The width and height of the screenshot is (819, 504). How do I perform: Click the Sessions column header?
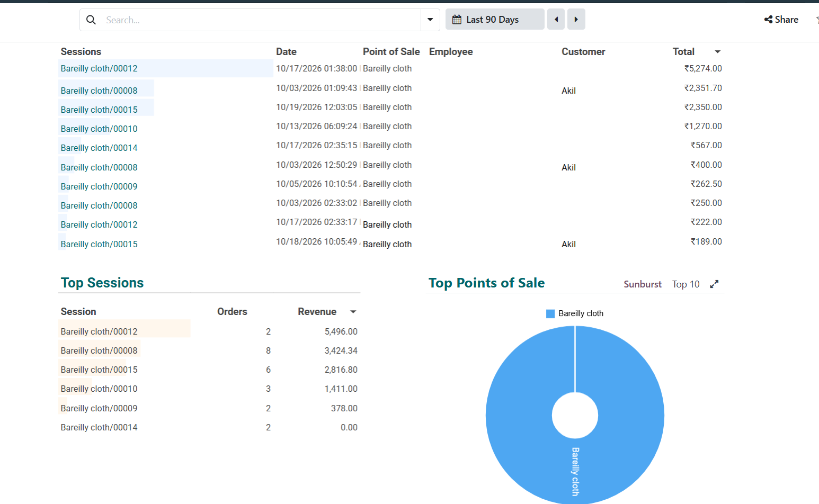81,52
